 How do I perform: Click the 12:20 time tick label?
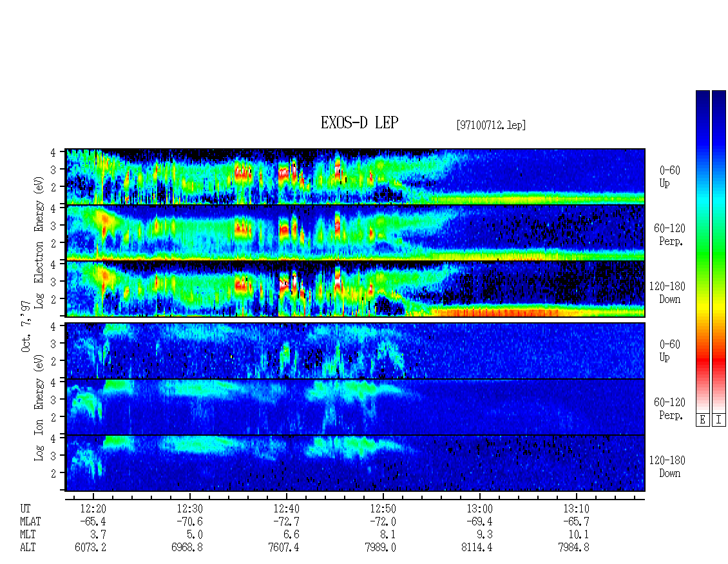pos(93,509)
